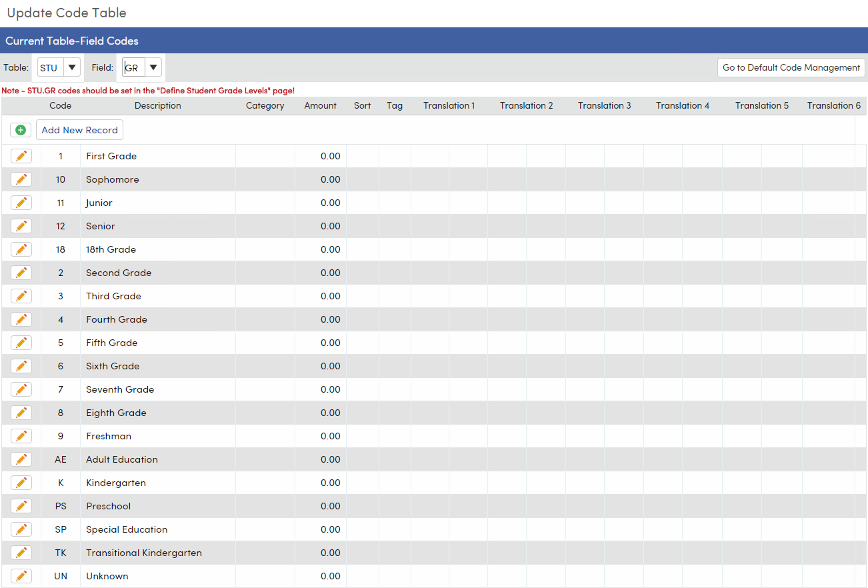The height and width of the screenshot is (588, 868).
Task: Click the code cell TK
Action: pyautogui.click(x=61, y=553)
